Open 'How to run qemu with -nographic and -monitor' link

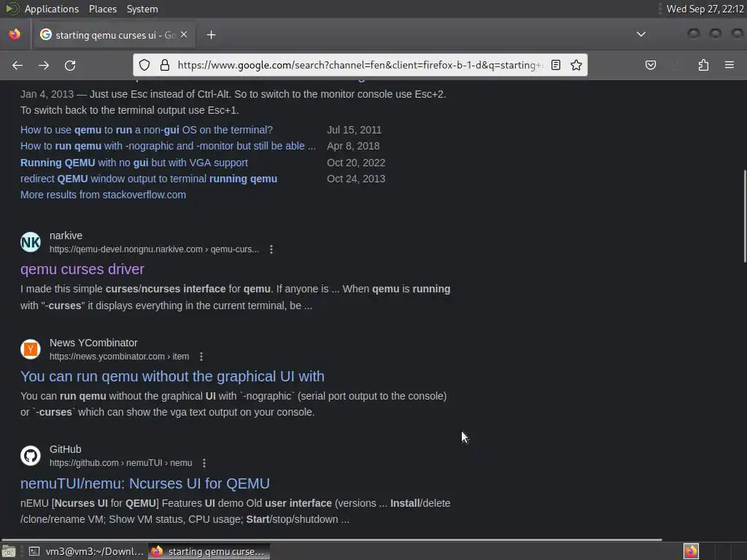point(168,146)
